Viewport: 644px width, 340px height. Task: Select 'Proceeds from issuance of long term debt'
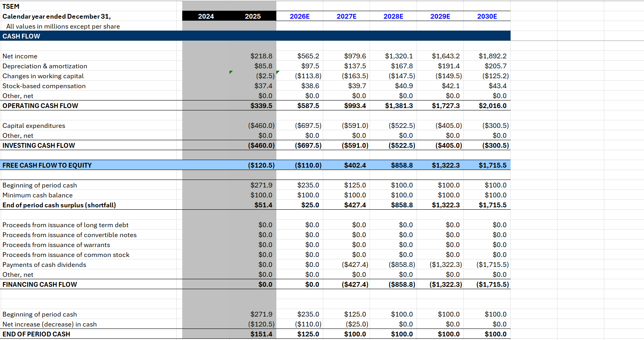click(66, 225)
